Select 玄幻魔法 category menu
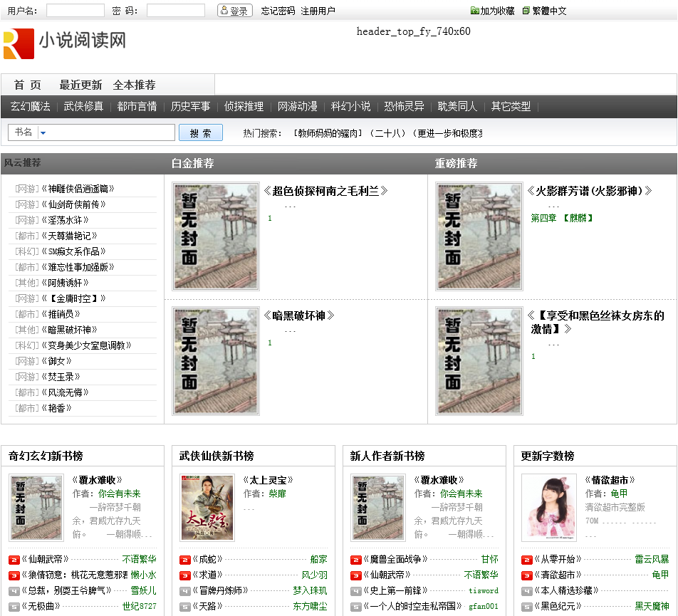 click(x=30, y=106)
